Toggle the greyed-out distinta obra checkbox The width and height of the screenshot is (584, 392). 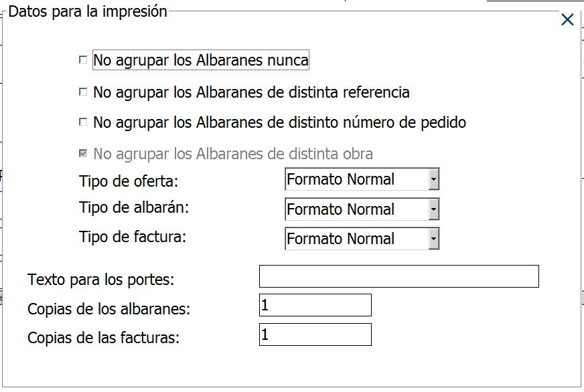click(x=83, y=154)
